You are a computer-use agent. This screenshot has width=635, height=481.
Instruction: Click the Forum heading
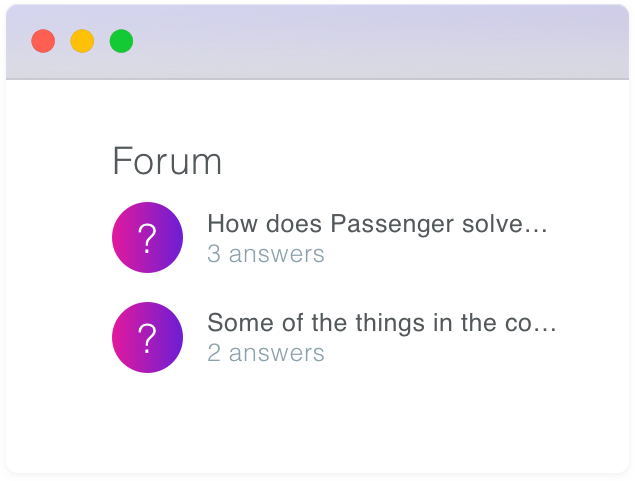[x=167, y=161]
